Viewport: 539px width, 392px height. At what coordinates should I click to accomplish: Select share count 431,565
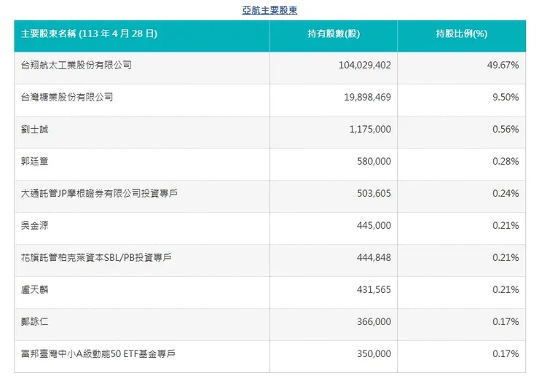374,289
